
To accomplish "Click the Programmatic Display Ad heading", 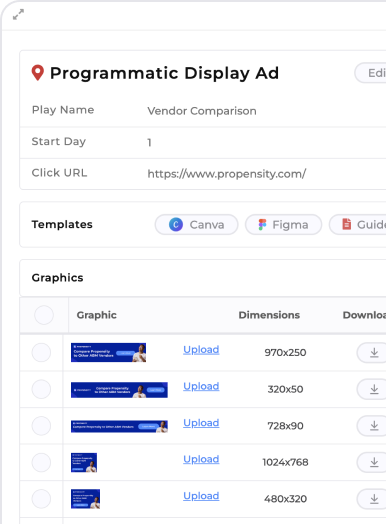I will 164,73.
